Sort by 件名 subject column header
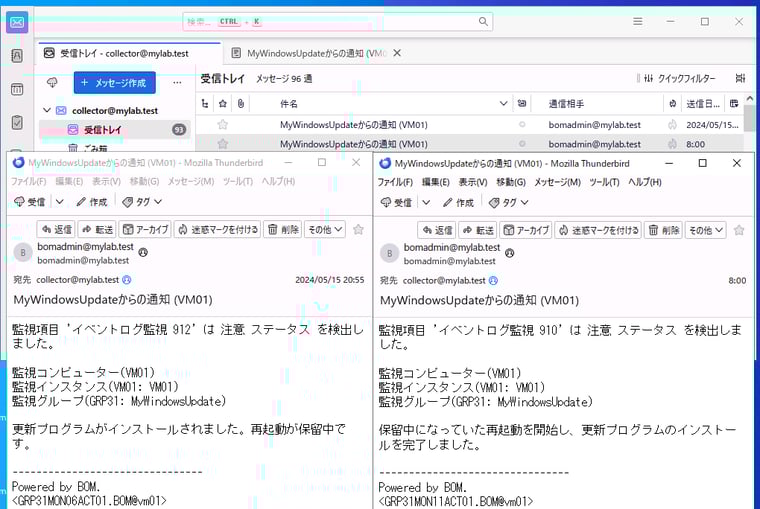This screenshot has width=760, height=509. pyautogui.click(x=383, y=103)
